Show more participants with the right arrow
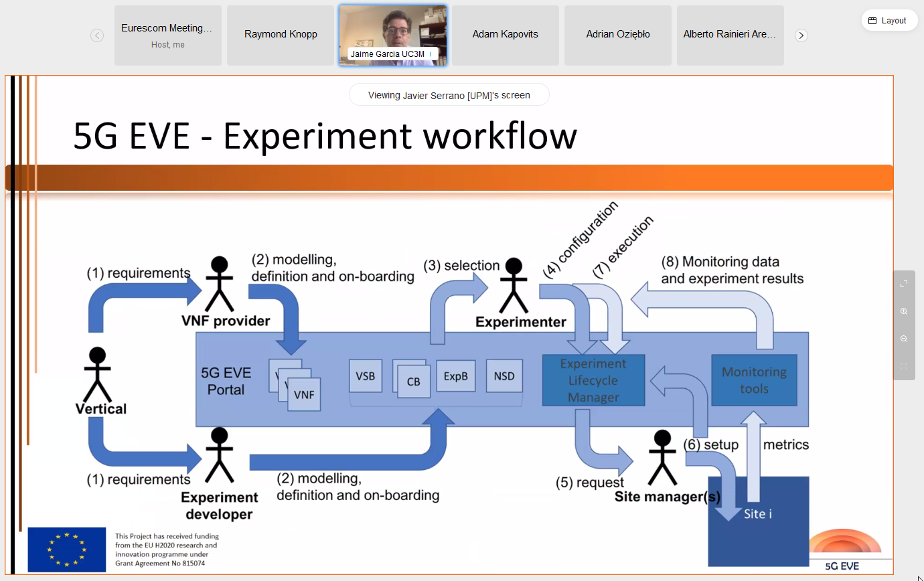 point(801,35)
